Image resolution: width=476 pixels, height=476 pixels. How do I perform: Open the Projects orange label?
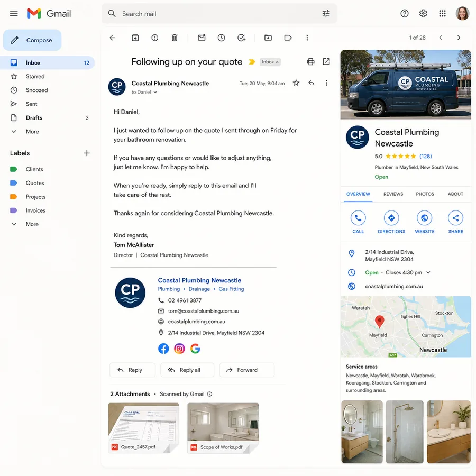click(35, 197)
